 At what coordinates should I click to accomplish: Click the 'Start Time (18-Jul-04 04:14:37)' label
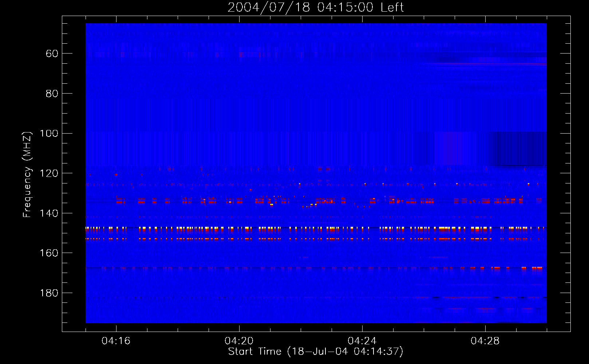point(316,352)
